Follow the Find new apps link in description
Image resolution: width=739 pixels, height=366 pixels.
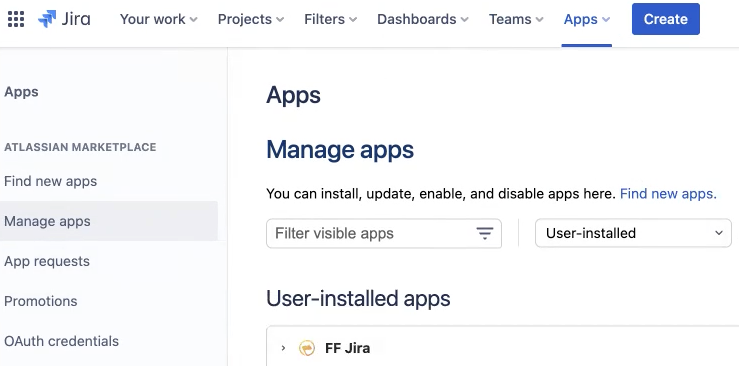[x=668, y=194]
